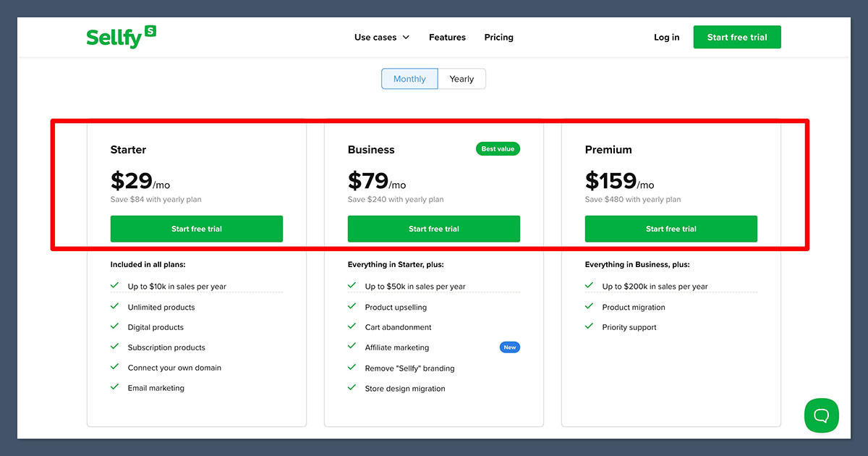This screenshot has width=868, height=456.
Task: Click Log in
Action: point(666,37)
